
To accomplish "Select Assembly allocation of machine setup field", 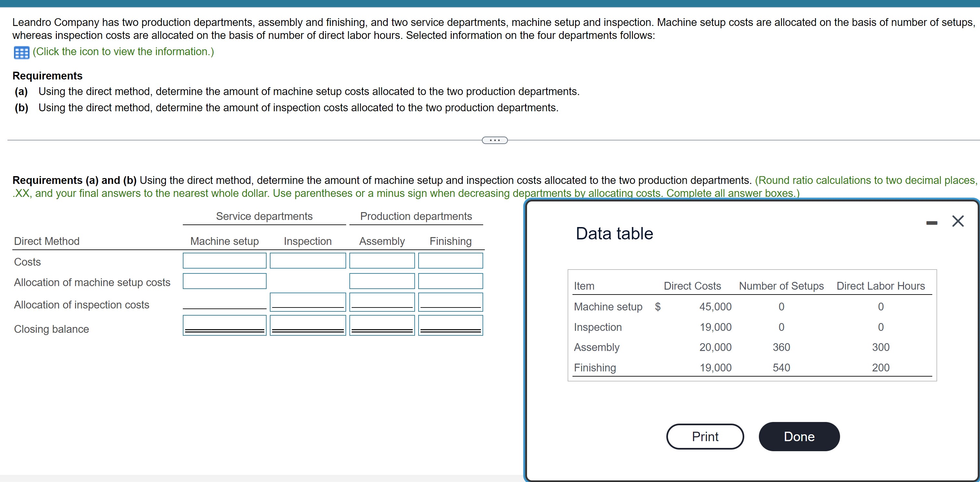I will tap(382, 281).
